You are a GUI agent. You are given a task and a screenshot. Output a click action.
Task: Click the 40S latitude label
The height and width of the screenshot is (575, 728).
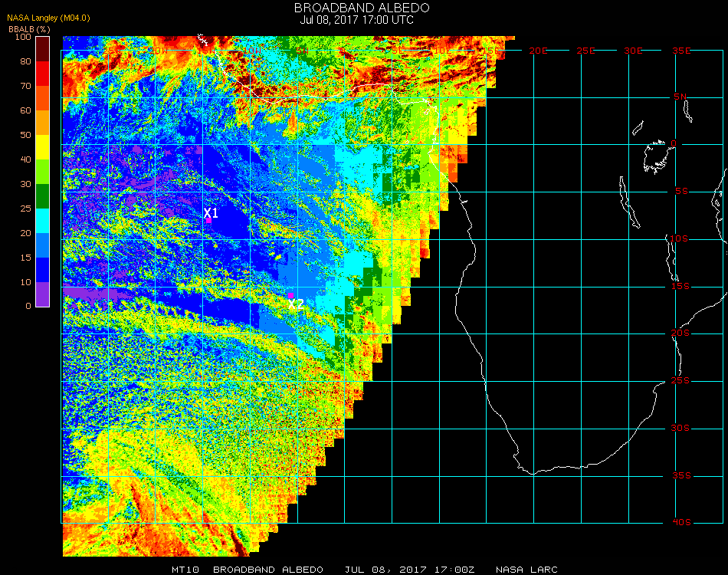tap(682, 523)
